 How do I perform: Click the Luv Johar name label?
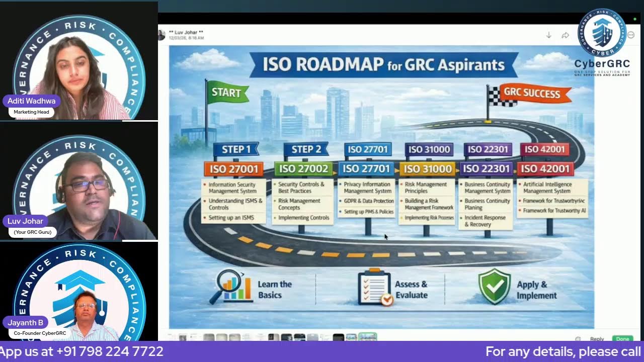pos(25,221)
